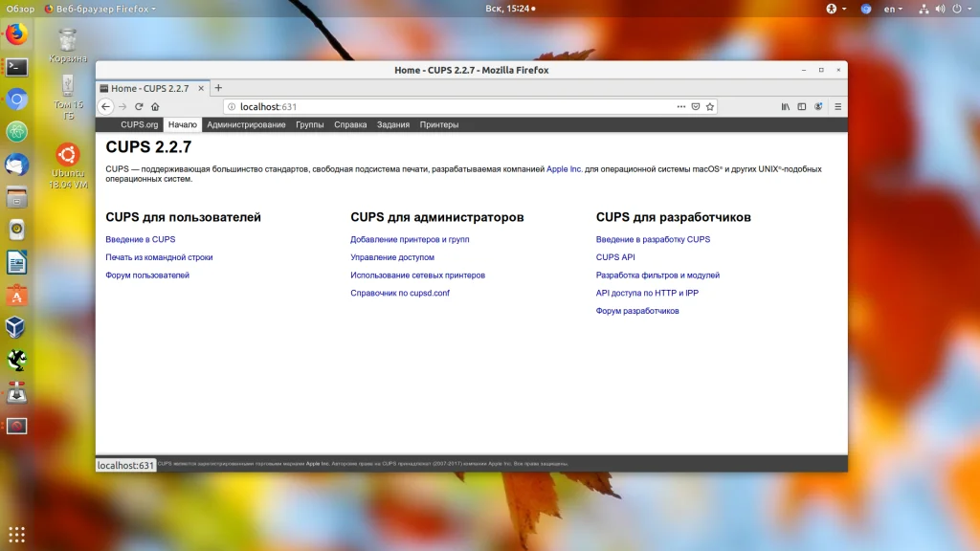Viewport: 980px width, 551px height.
Task: Open CUPS.org menu item
Action: [x=140, y=125]
